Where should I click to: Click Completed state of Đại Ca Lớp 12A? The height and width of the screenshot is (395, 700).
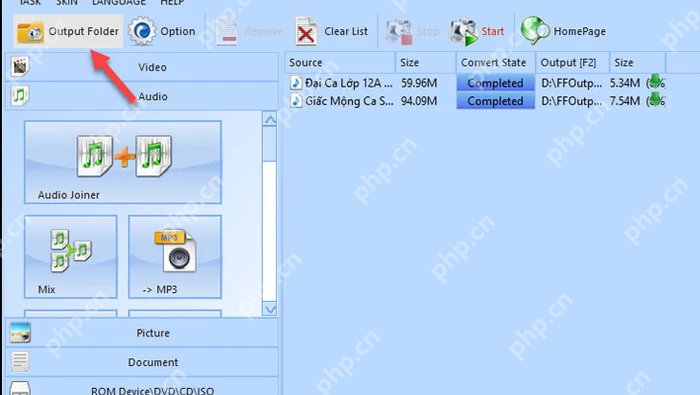click(x=496, y=83)
